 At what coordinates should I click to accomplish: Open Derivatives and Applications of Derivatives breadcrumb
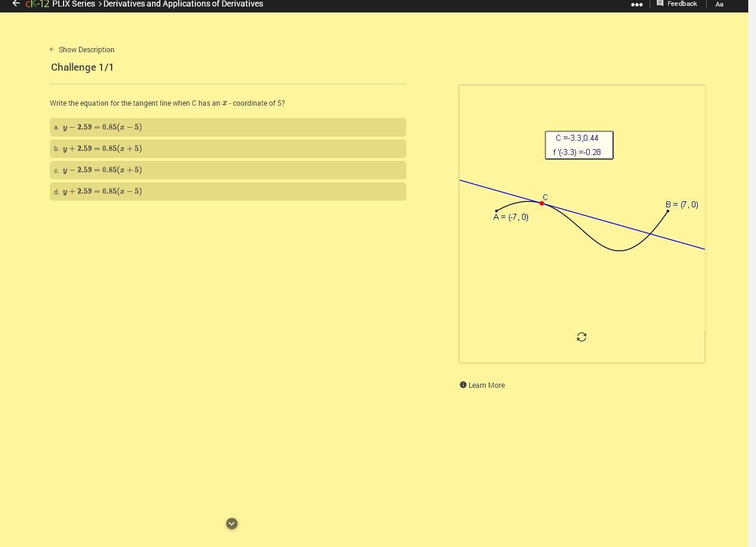183,4
